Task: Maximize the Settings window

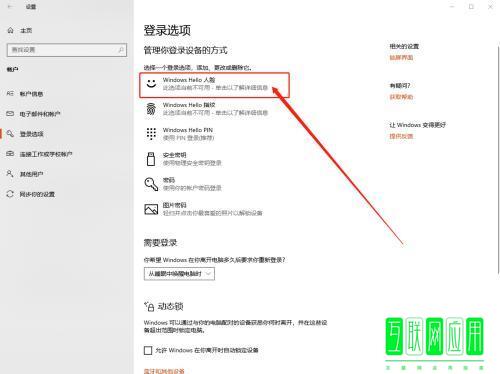Action: [x=471, y=6]
